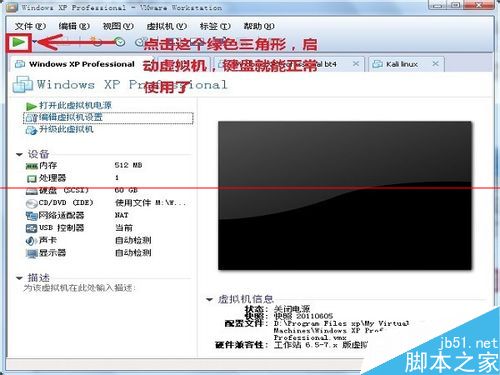The image size is (500, 375).
Task: Select the CD/DVD (IDE) device row
Action: [x=108, y=203]
